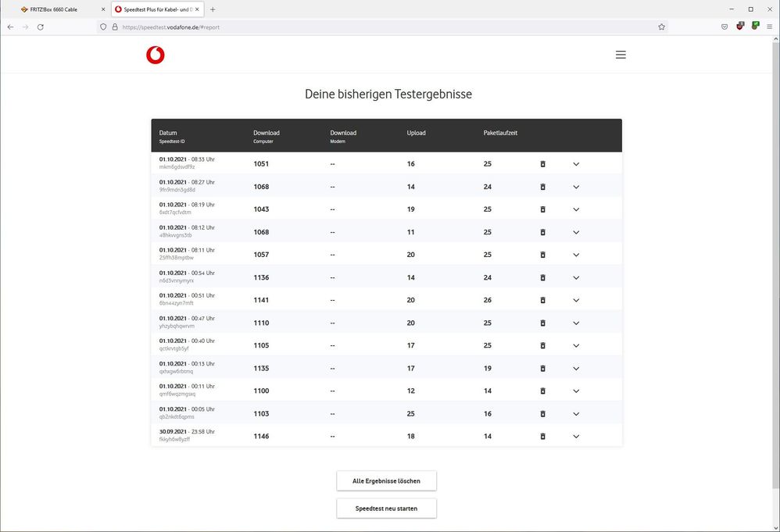Delete the 01.10.2021 08:12 Uhr result
Viewport: 780px width, 532px height.
pyautogui.click(x=542, y=232)
